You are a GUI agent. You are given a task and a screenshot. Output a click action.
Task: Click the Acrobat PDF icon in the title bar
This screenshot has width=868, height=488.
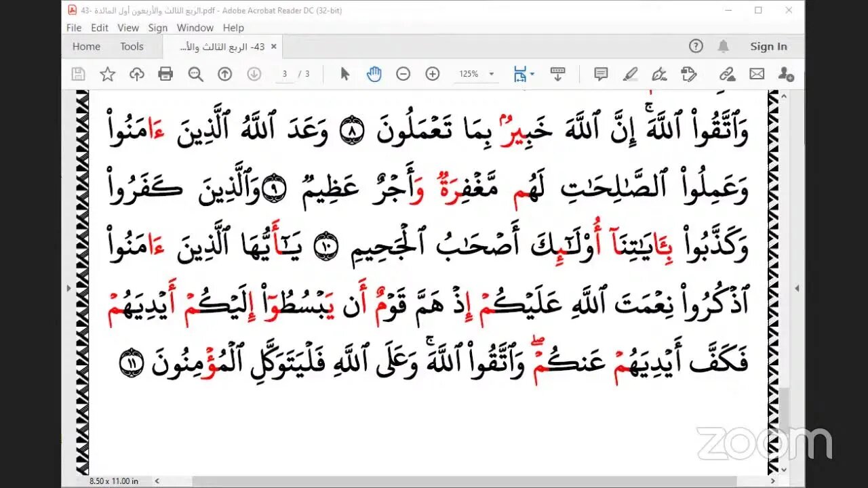[73, 10]
